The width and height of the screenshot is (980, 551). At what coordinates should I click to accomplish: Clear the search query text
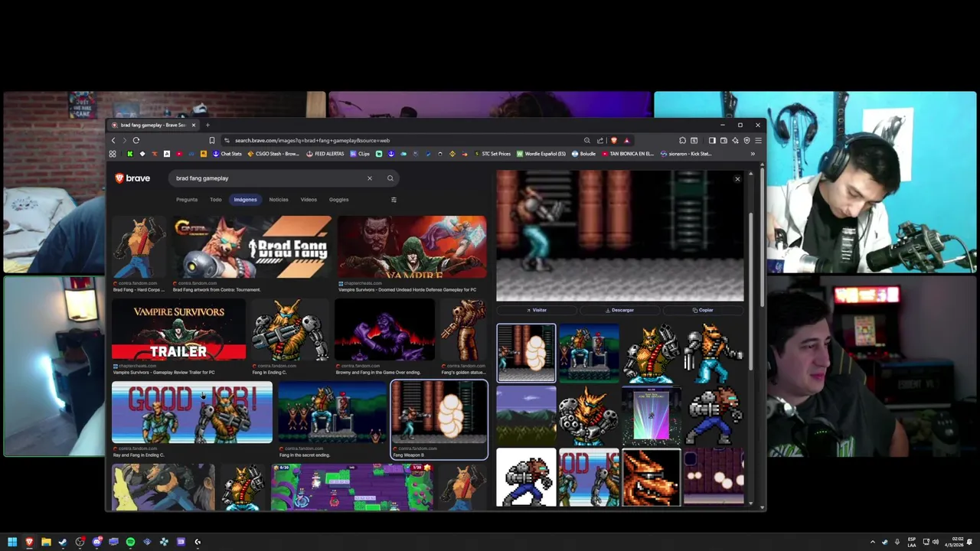click(369, 178)
